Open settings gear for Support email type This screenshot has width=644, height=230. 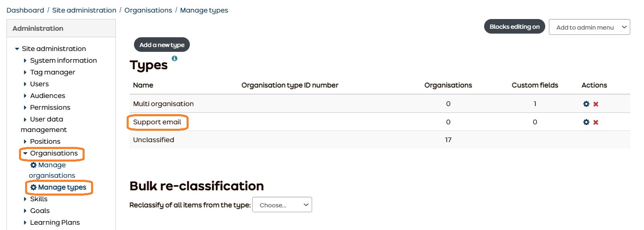point(586,122)
